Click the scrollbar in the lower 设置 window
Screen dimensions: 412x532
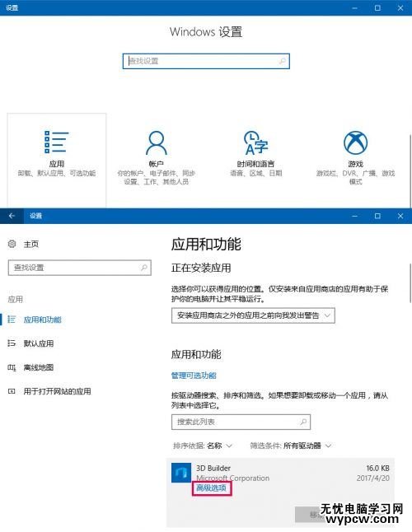pyautogui.click(x=410, y=283)
